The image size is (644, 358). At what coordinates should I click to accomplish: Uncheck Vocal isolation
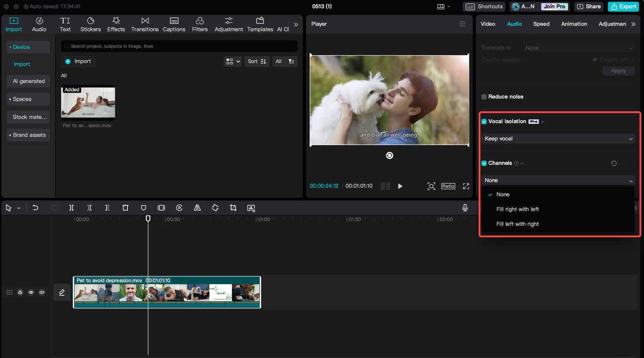point(484,122)
